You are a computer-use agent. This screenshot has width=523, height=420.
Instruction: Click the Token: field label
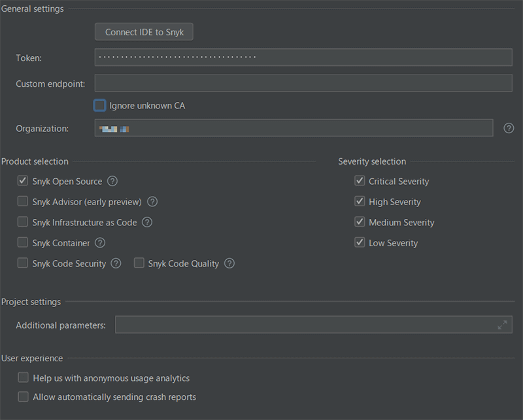point(29,58)
